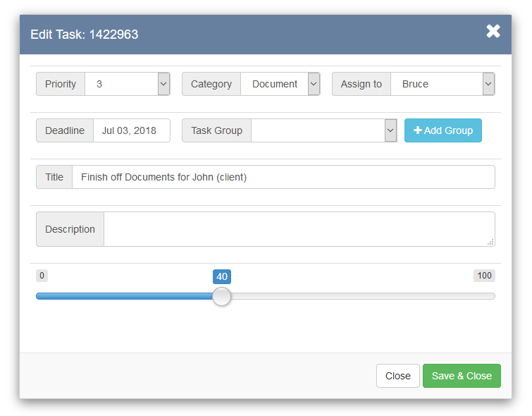The height and width of the screenshot is (416, 532).
Task: Click the Add Group button
Action: point(443,130)
